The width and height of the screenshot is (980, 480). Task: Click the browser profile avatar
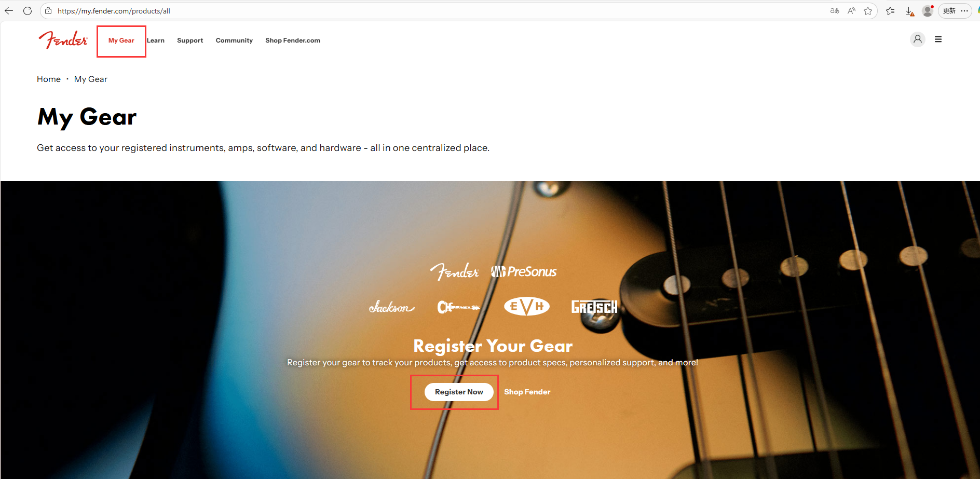pyautogui.click(x=928, y=11)
